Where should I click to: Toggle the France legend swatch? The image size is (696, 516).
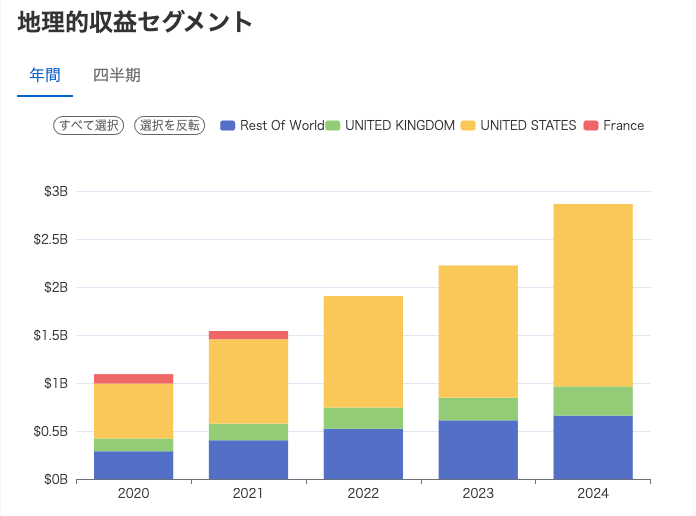pos(591,126)
